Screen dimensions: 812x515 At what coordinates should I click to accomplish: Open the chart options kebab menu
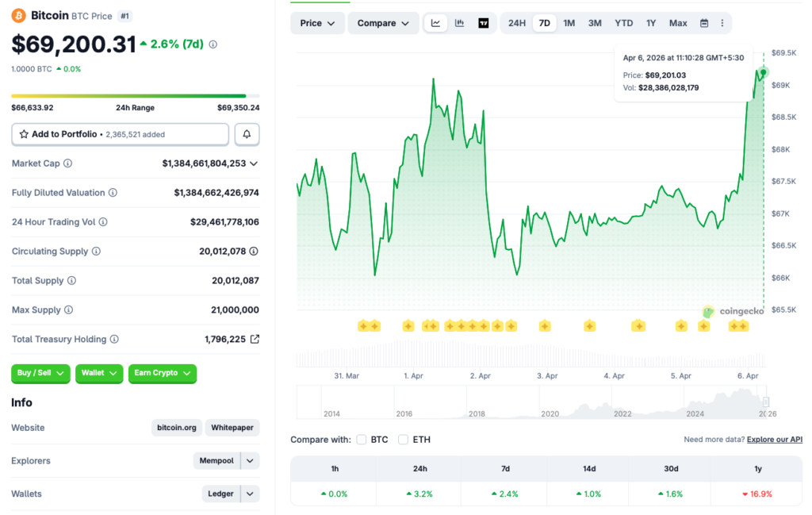pyautogui.click(x=722, y=23)
